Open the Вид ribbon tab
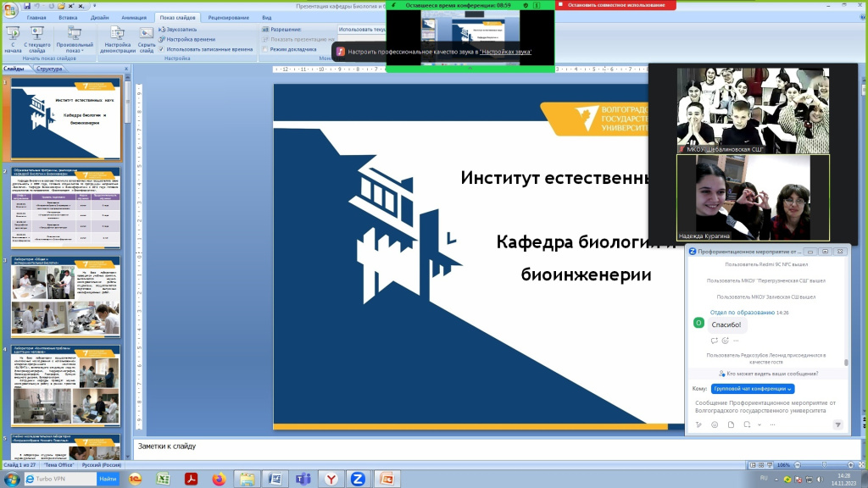Viewport: 868px width, 488px height. coord(267,18)
